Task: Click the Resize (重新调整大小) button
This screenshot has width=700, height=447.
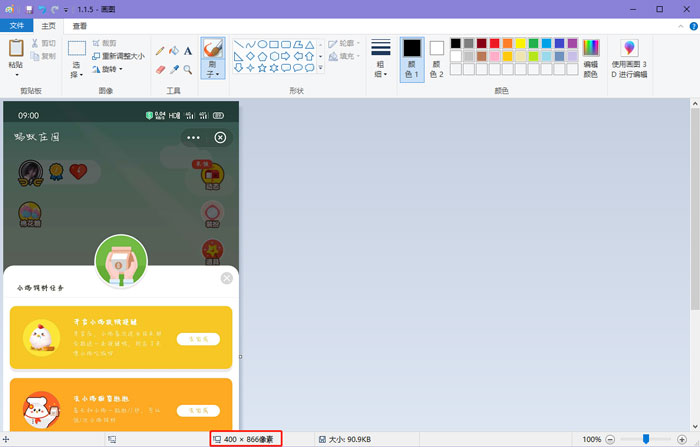Action: (118, 56)
